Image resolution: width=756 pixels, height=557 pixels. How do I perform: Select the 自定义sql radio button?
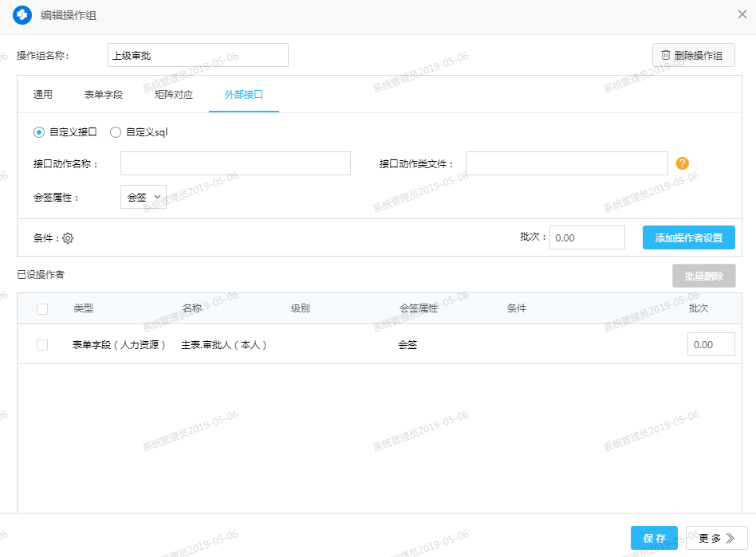116,132
